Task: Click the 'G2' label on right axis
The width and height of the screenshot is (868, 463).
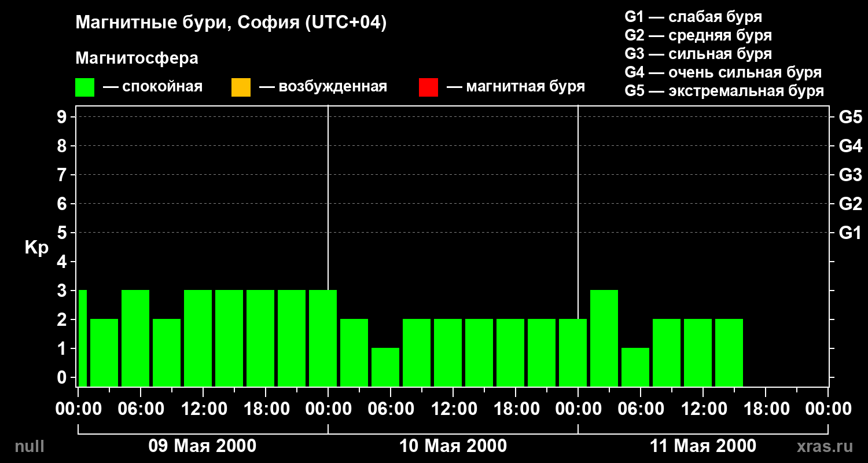Action: click(x=851, y=204)
